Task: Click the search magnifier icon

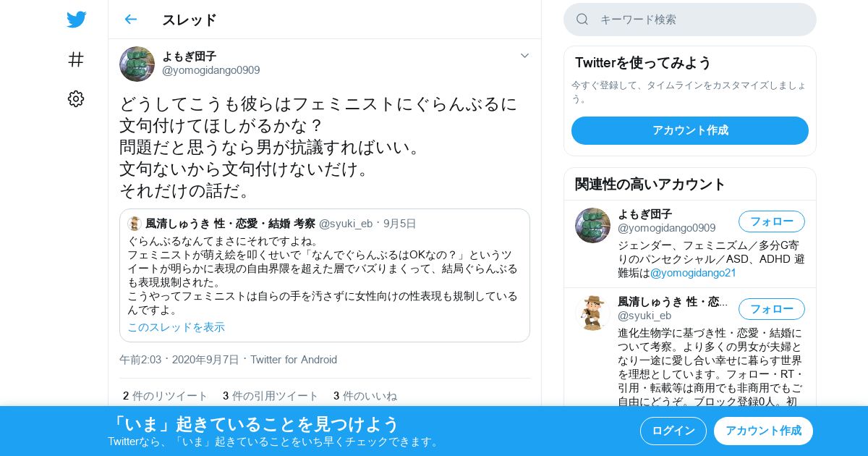Action: tap(582, 20)
